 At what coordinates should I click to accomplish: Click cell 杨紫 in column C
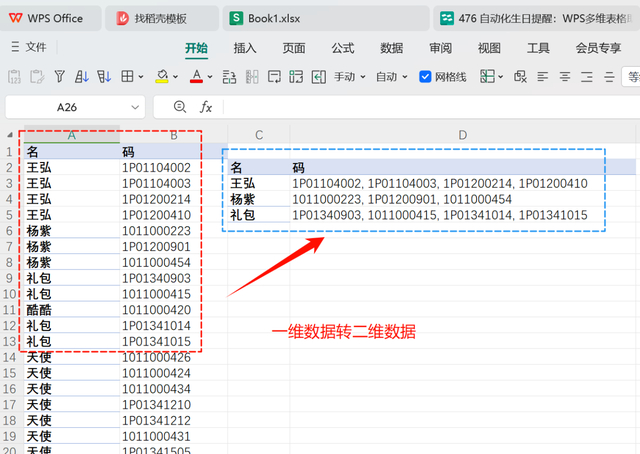point(259,199)
